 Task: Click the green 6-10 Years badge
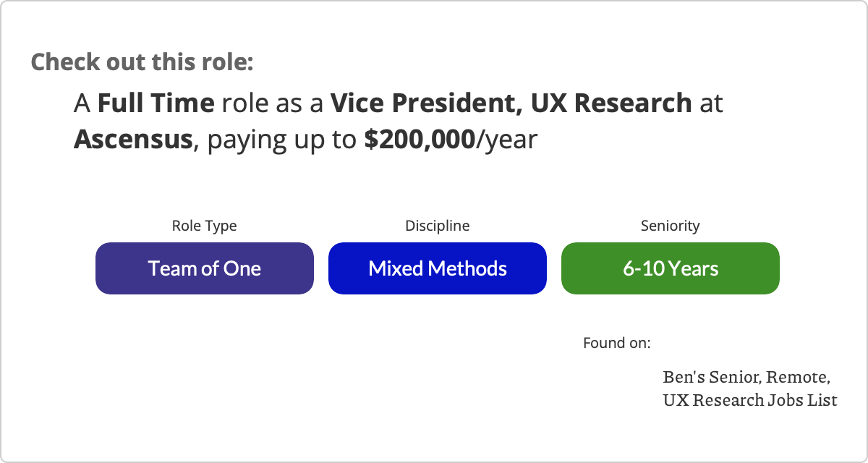pos(671,268)
